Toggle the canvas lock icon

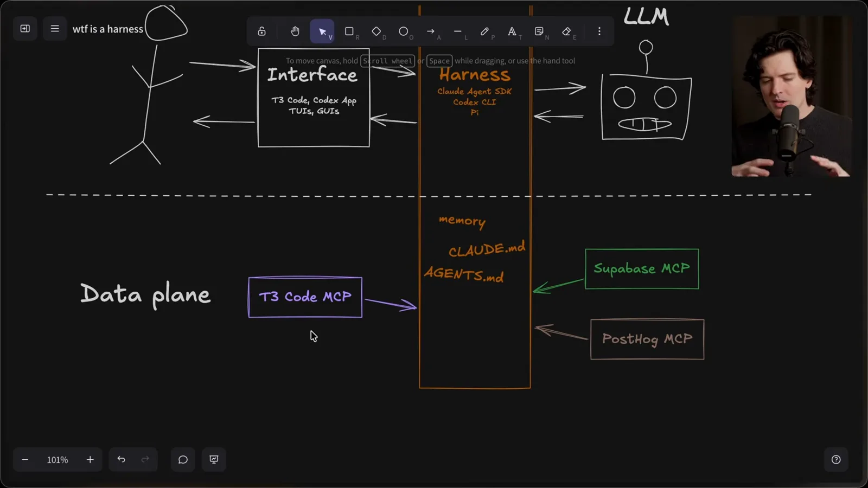coord(261,31)
